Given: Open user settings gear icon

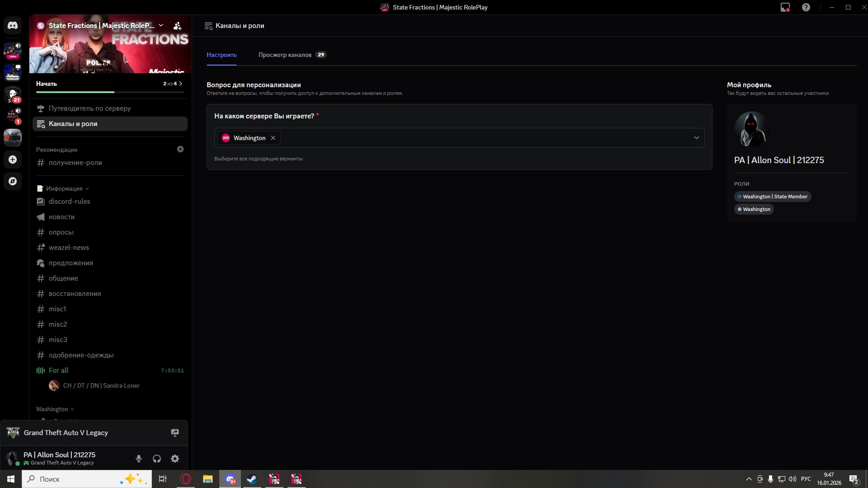Looking at the screenshot, I should click(175, 459).
